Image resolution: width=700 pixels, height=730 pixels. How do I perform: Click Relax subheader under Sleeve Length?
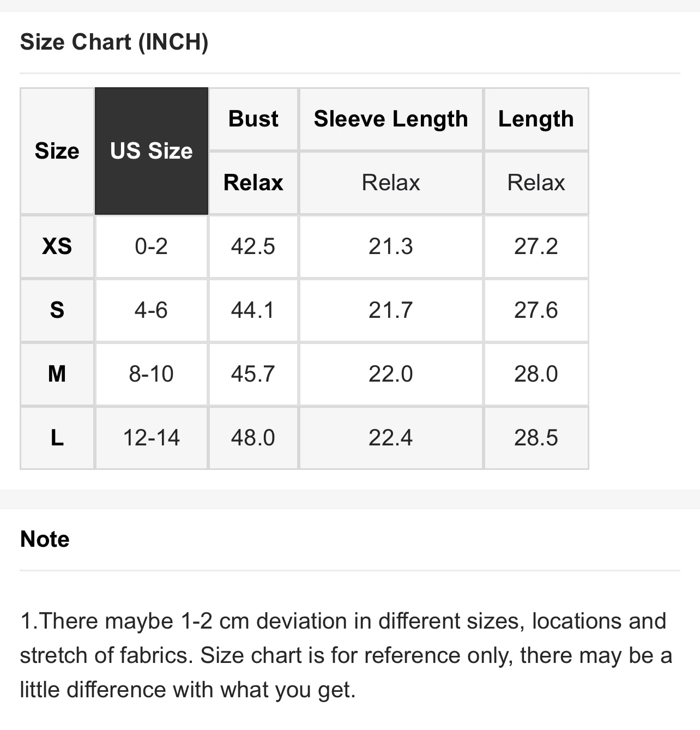coord(390,183)
